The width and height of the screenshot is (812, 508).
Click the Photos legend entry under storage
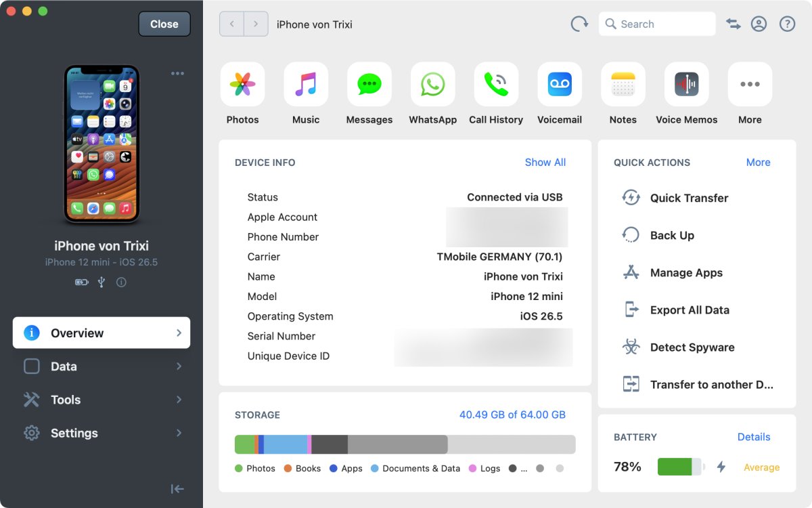(255, 468)
